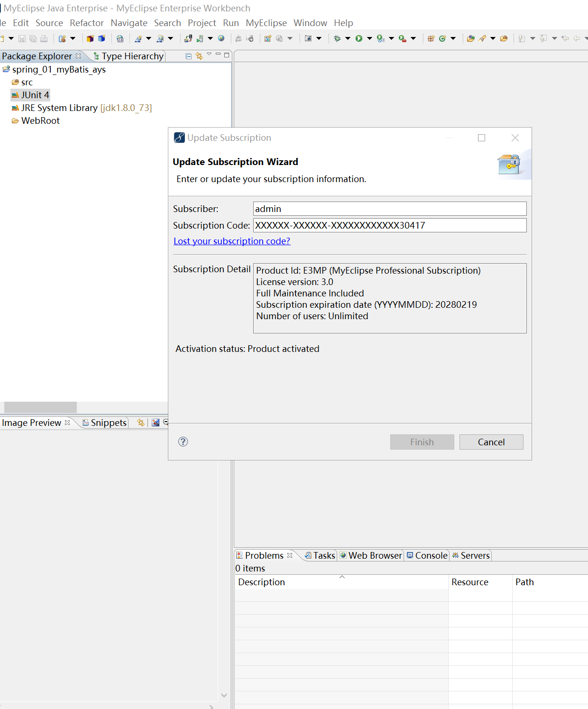The width and height of the screenshot is (588, 709).
Task: Click the Web 2.0 browser toolbar icon
Action: pyautogui.click(x=120, y=38)
